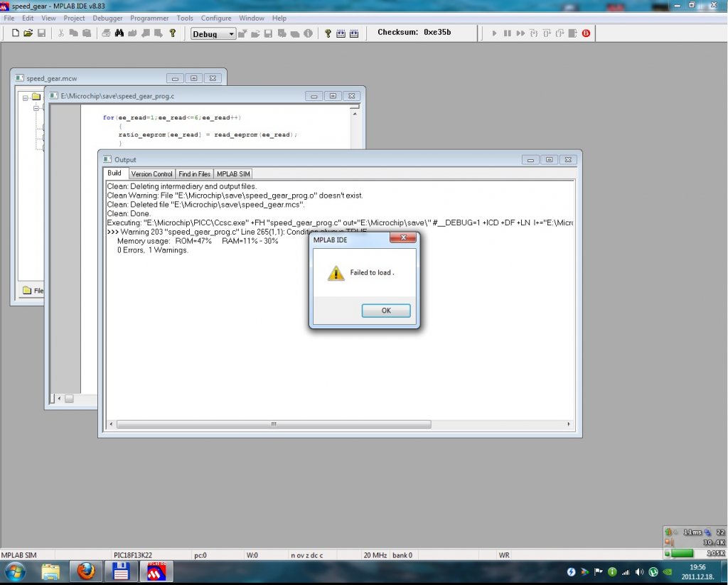The height and width of the screenshot is (585, 728).
Task: Click scroll-up arrow in speed_gear_prog.c editor
Action: click(355, 114)
